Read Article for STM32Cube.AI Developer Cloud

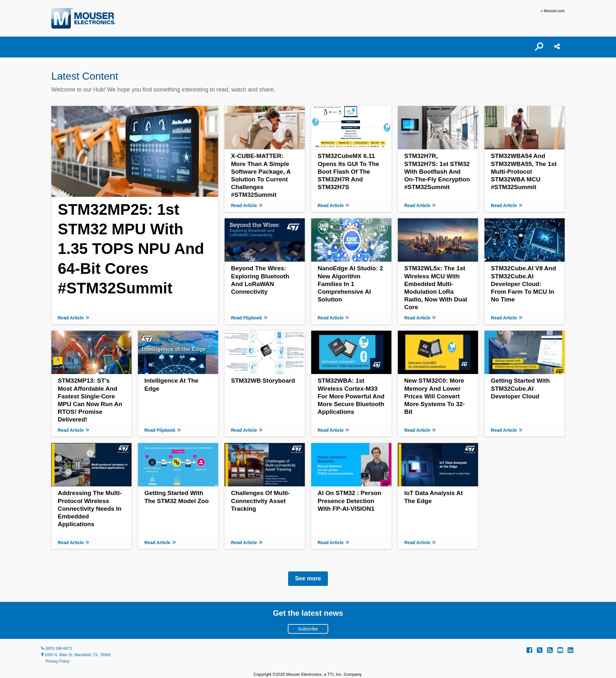[507, 430]
